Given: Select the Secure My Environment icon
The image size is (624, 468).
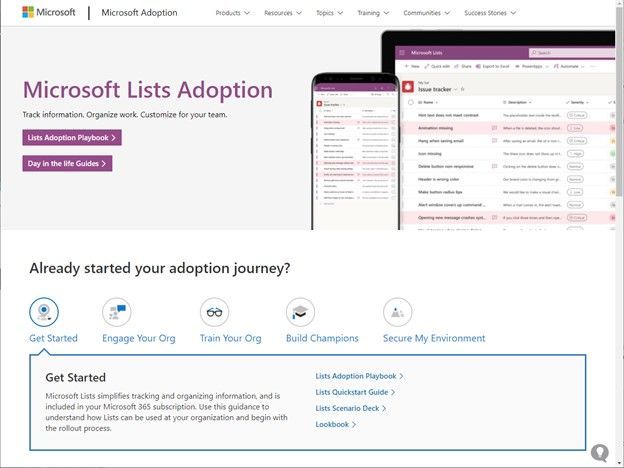Looking at the screenshot, I should click(398, 312).
